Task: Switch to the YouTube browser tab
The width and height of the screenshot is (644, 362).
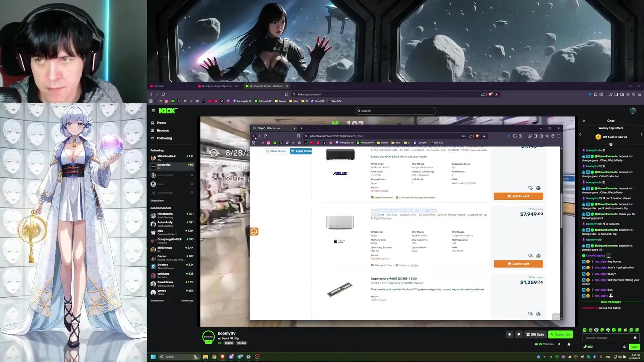Action: point(171,86)
